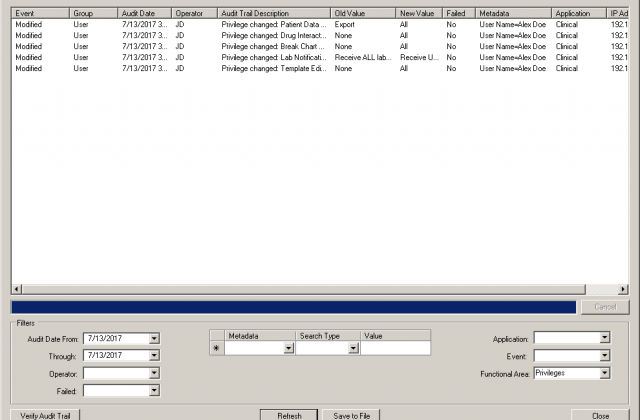Open the Audit Date From dropdown
This screenshot has height=420, width=640.
click(154, 338)
